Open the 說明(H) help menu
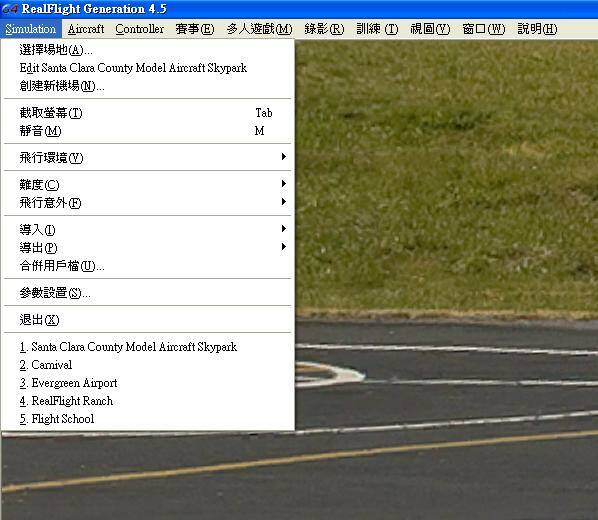Screen dimensions: 598x520 [x=537, y=29]
